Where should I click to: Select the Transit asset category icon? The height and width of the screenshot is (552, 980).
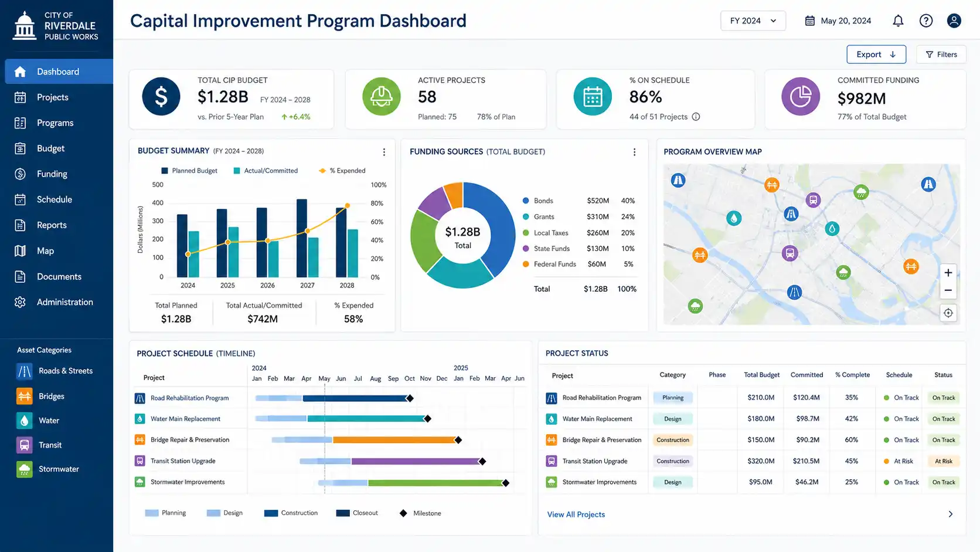[x=25, y=445]
